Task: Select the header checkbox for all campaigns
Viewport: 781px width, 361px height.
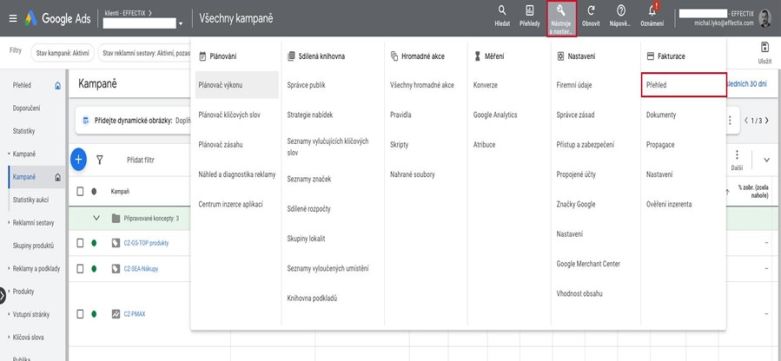Action: click(x=80, y=191)
